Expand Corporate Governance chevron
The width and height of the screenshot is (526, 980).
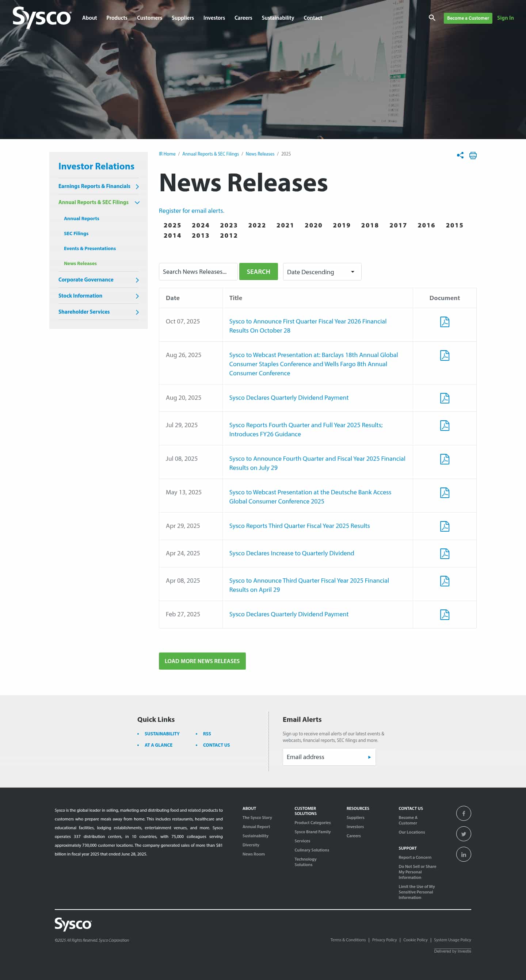(137, 280)
